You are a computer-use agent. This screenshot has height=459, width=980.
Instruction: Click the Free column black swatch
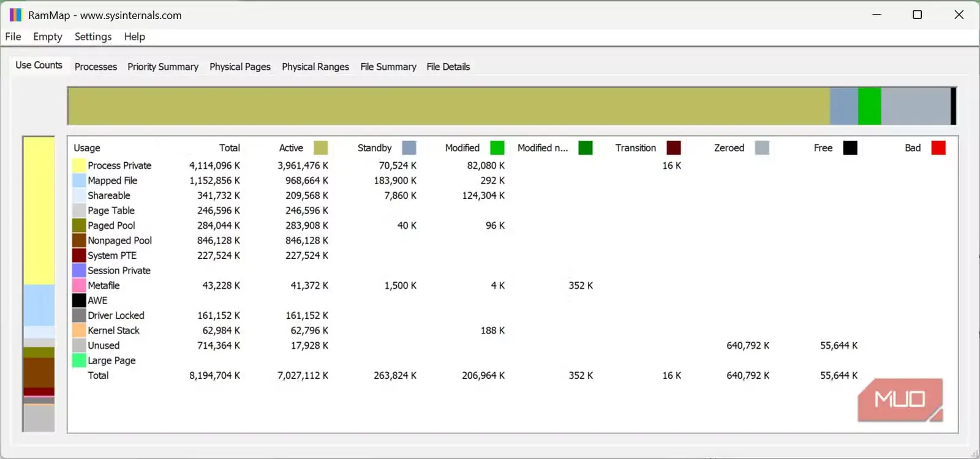coord(850,147)
